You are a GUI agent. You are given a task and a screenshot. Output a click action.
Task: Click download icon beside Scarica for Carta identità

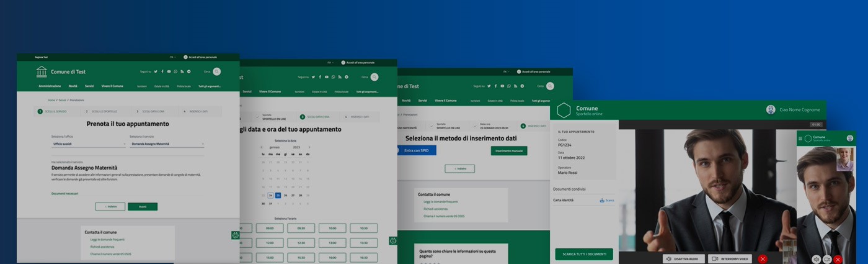(602, 200)
